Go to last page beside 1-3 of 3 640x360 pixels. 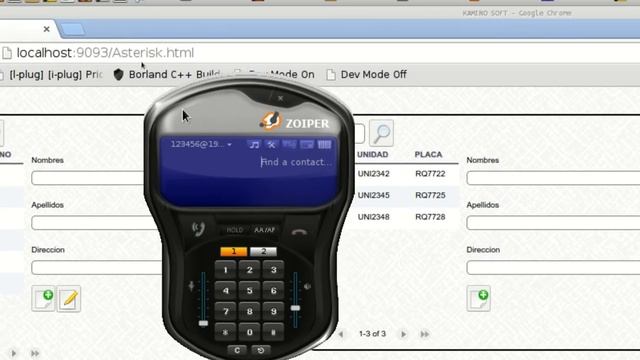[424, 334]
